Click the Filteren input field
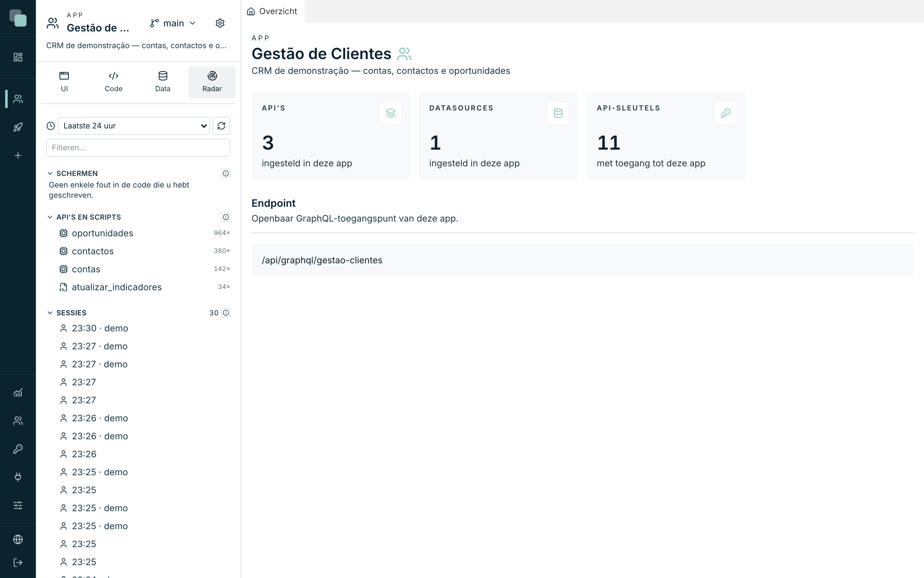 [x=138, y=148]
